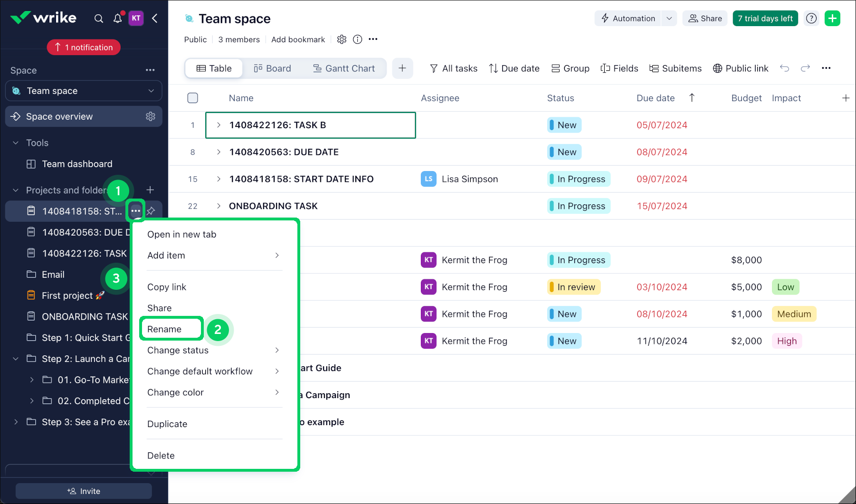Toggle Subitems display in toolbar

coord(675,68)
